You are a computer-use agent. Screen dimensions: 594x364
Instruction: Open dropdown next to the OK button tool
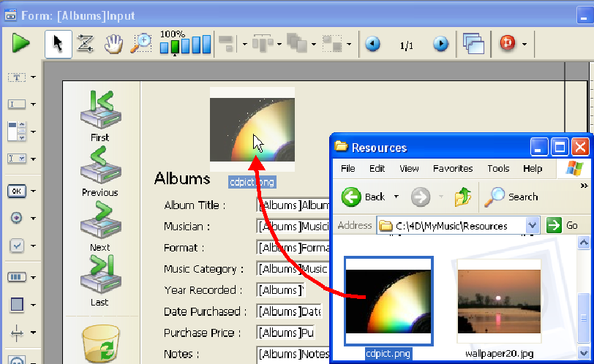34,192
